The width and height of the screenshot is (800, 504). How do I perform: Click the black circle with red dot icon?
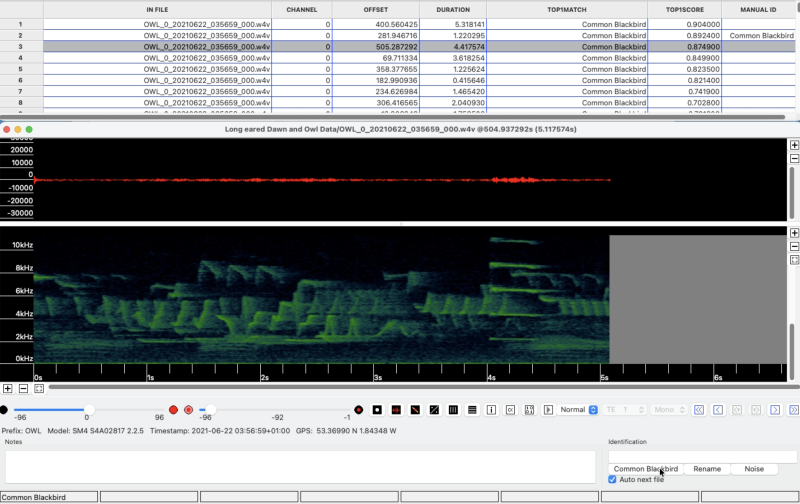[x=359, y=410]
